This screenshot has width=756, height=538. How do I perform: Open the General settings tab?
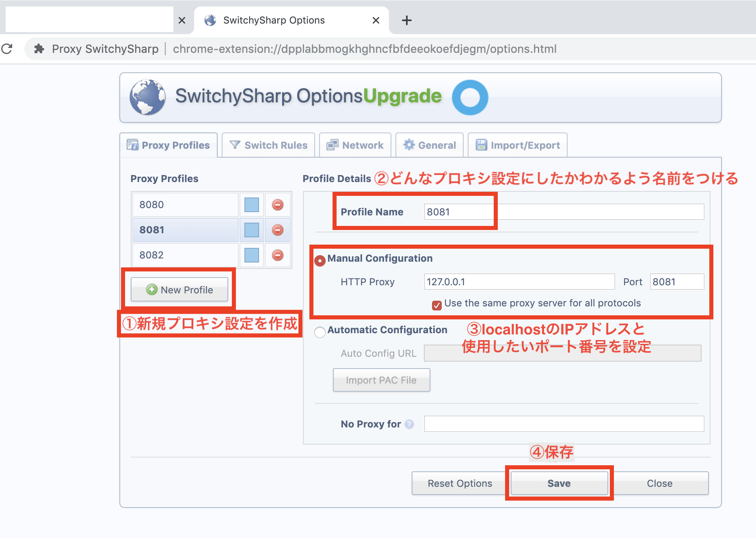[429, 145]
